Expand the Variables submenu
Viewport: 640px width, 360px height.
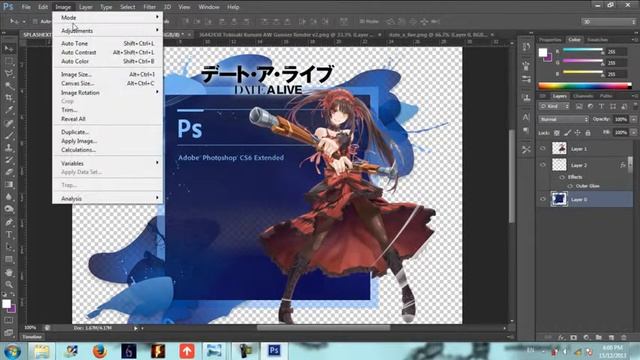click(108, 163)
